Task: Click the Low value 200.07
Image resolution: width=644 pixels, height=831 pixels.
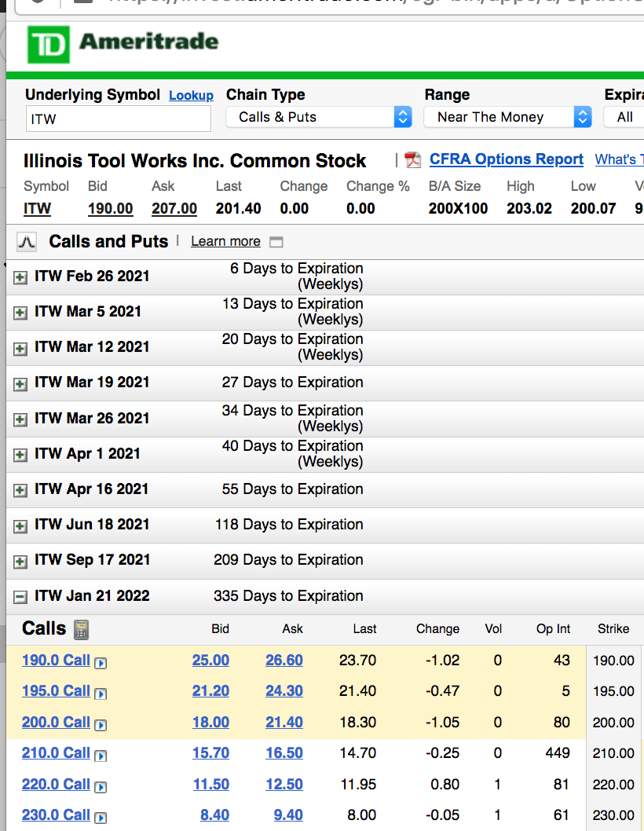Action: pos(593,209)
